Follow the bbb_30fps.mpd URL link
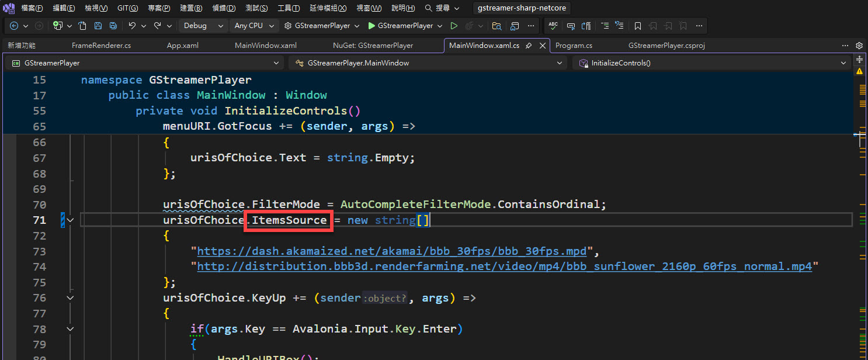The height and width of the screenshot is (360, 868). pyautogui.click(x=392, y=251)
